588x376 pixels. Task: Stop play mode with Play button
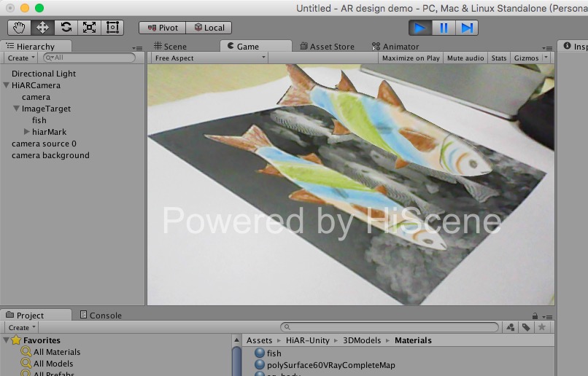(419, 28)
